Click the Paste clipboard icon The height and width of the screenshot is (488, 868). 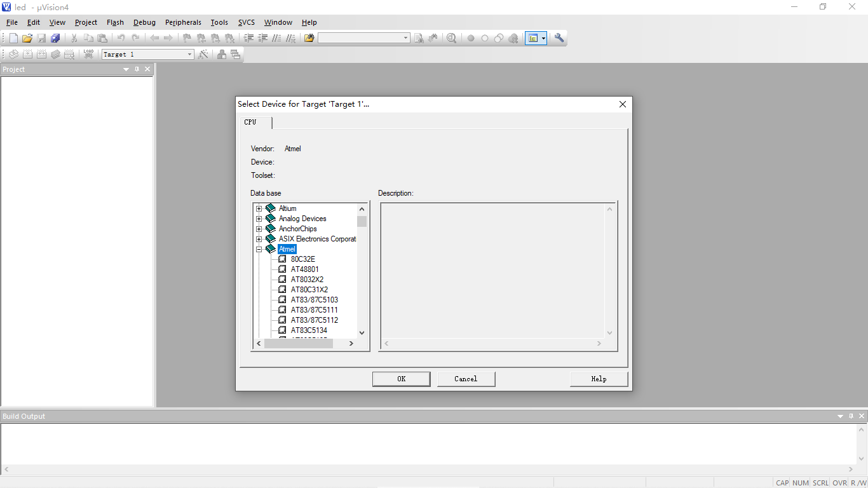click(102, 38)
